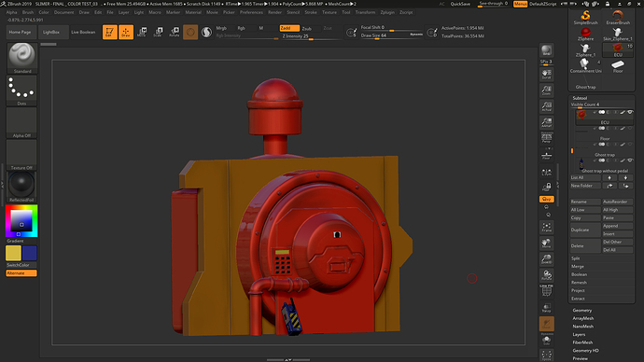644x362 pixels.
Task: Select the blue secondary color swatch
Action: click(30, 253)
